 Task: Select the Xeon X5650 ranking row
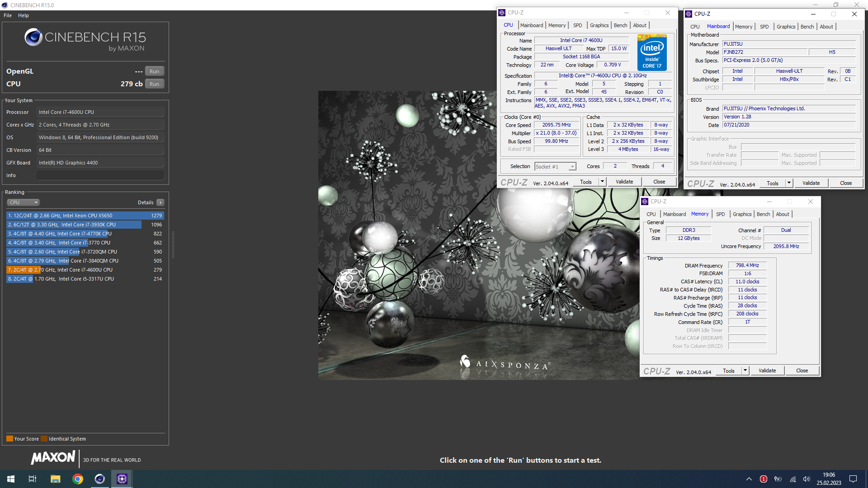coord(85,216)
